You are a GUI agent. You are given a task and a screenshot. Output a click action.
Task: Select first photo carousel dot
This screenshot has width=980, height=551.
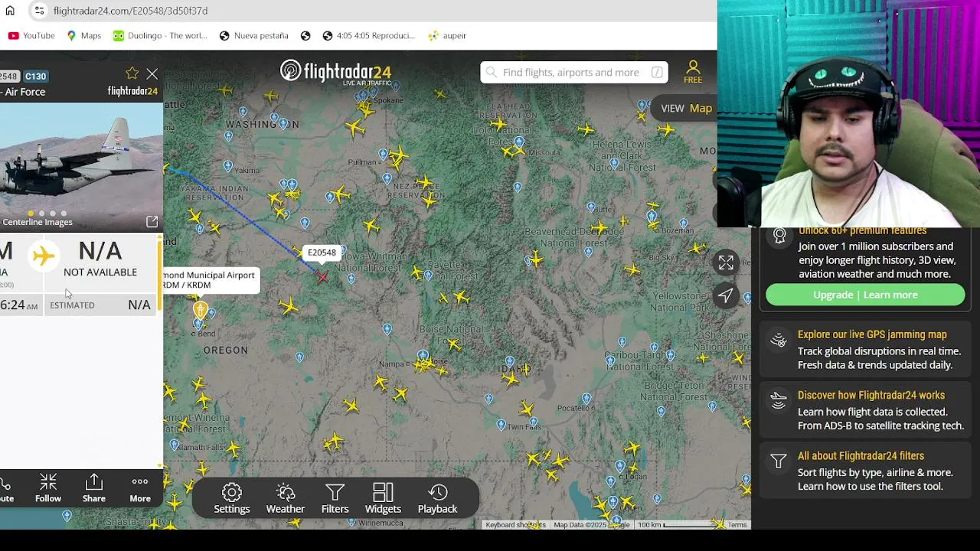click(x=31, y=214)
